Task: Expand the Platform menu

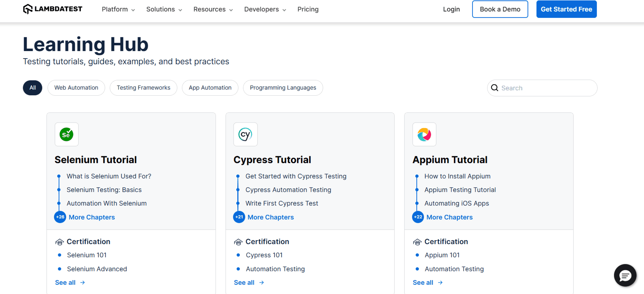Action: coord(118,9)
